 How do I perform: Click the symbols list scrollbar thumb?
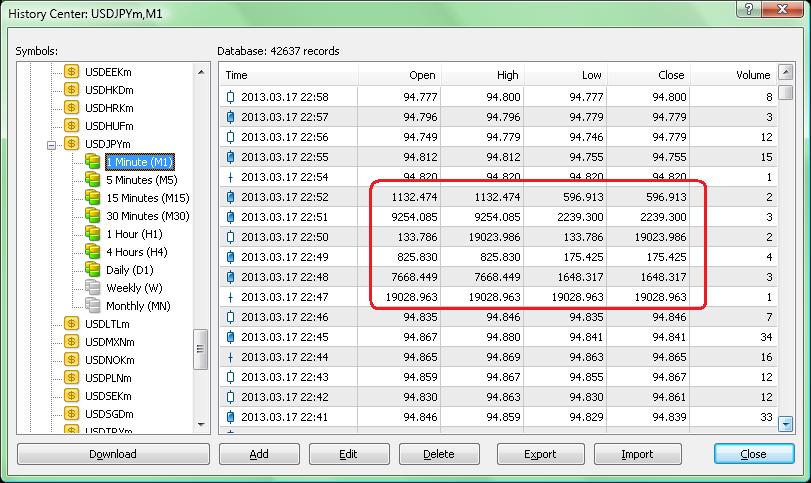click(201, 349)
